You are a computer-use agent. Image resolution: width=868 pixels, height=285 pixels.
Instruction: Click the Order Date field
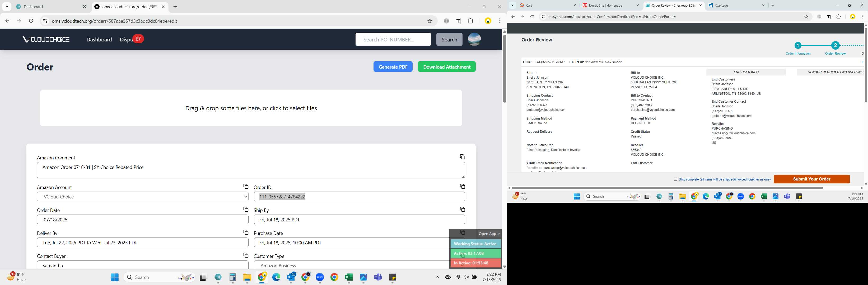(x=143, y=219)
